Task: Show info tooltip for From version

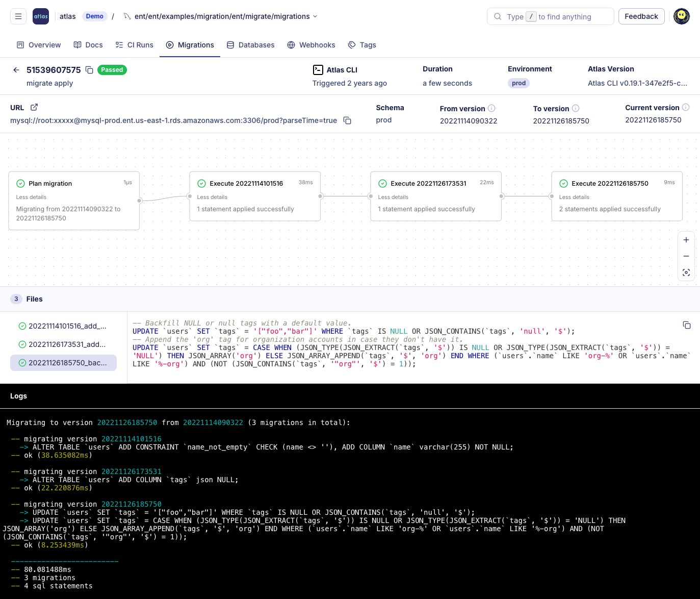Action: pyautogui.click(x=491, y=108)
